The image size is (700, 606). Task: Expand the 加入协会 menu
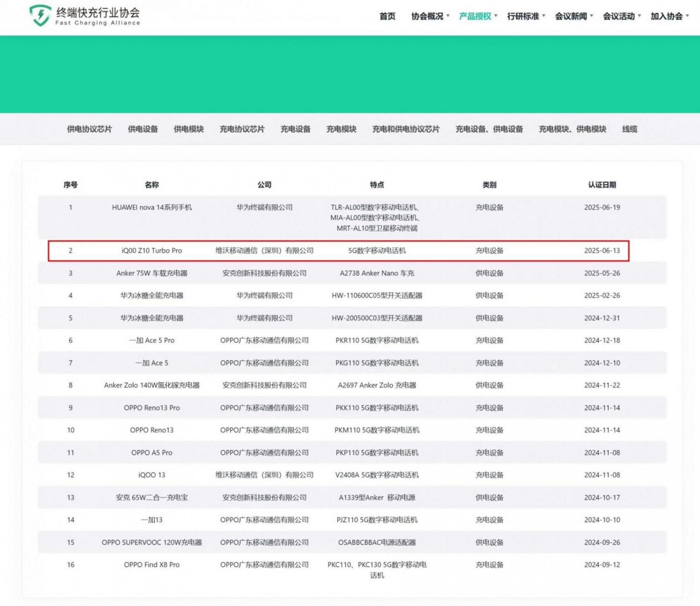tap(669, 16)
